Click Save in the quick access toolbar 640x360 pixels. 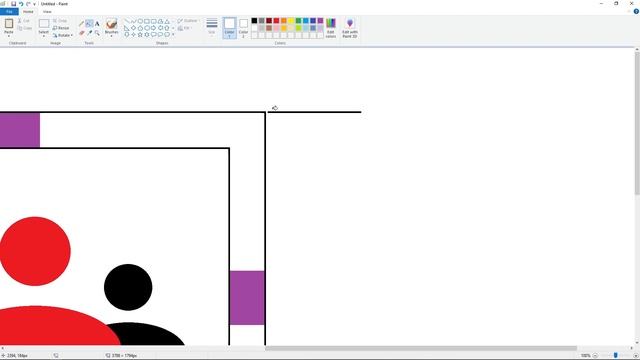click(x=13, y=4)
